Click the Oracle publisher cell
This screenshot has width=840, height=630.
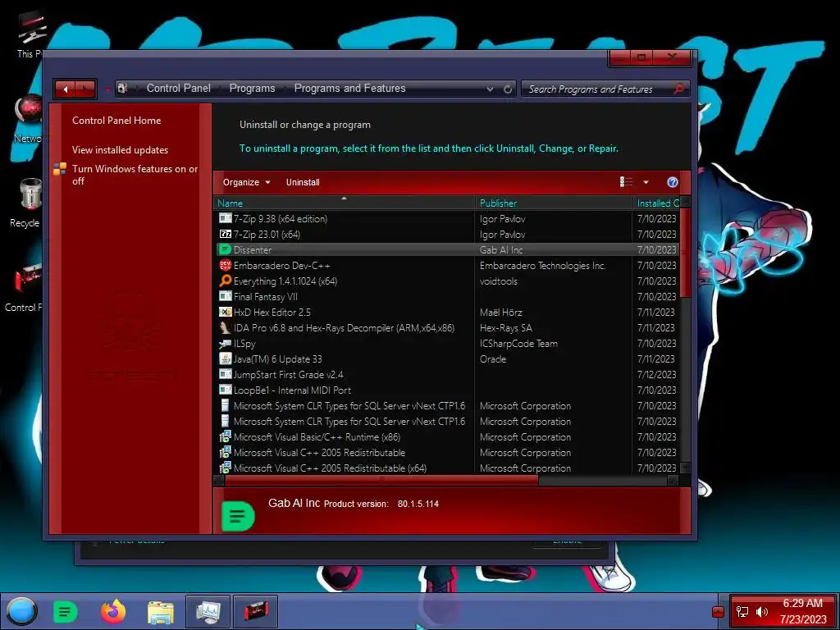(x=493, y=359)
